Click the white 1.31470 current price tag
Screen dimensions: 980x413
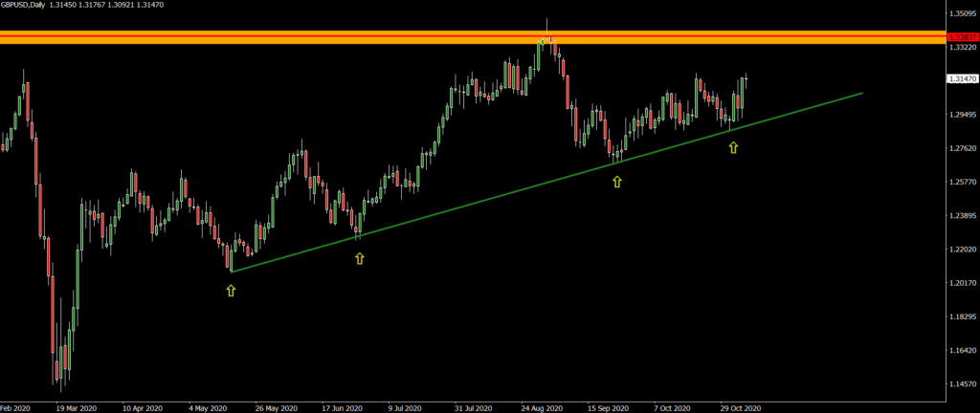pos(962,79)
